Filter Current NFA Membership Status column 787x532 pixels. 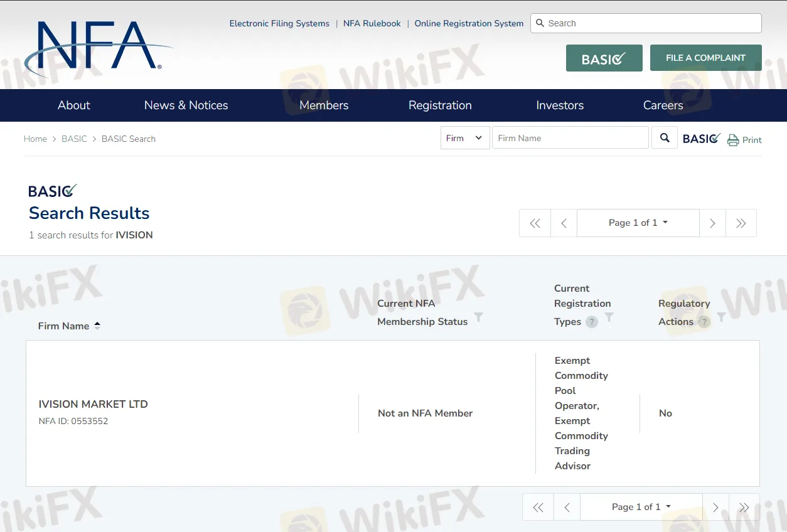[x=478, y=317]
